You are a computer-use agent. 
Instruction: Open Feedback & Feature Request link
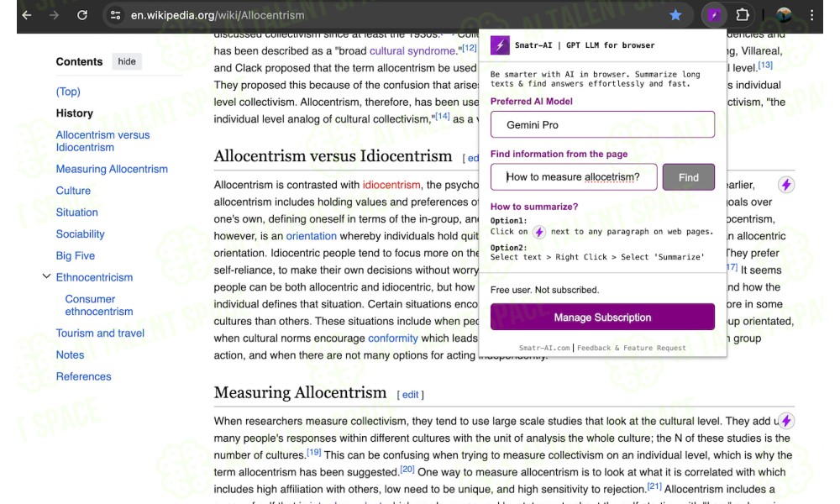coord(631,348)
